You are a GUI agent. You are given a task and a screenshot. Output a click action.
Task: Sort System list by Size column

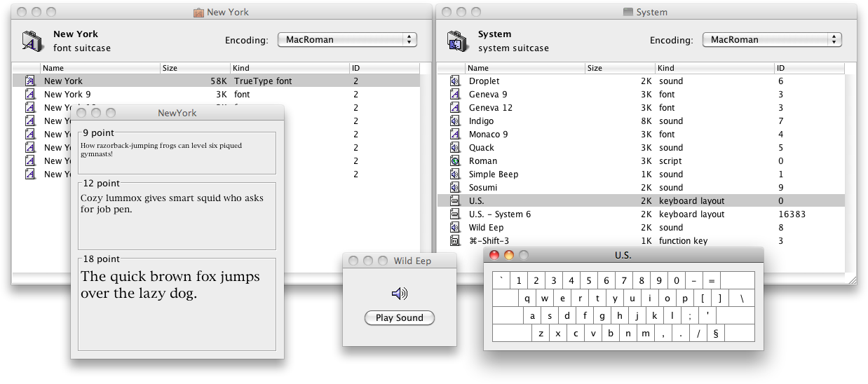tap(621, 68)
